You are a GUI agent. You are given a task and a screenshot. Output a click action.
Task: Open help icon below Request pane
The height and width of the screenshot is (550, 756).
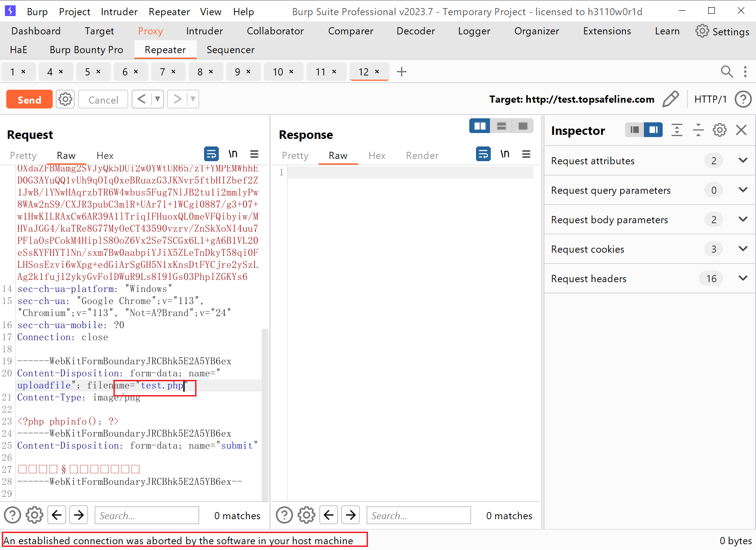tap(13, 515)
